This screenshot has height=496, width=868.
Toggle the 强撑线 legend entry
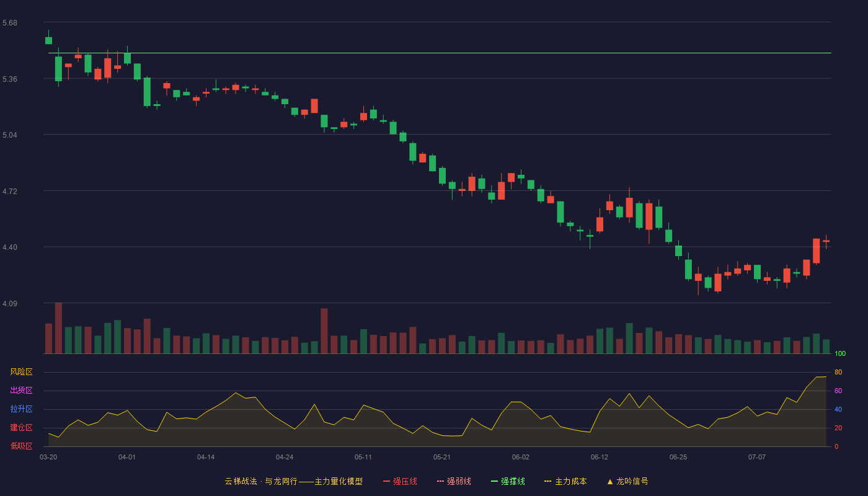[x=508, y=481]
